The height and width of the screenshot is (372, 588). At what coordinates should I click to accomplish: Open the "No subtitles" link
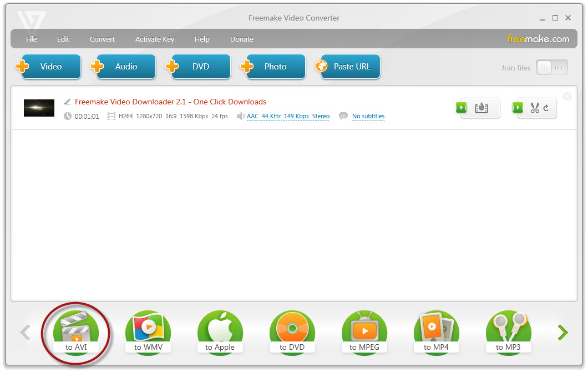pyautogui.click(x=368, y=116)
